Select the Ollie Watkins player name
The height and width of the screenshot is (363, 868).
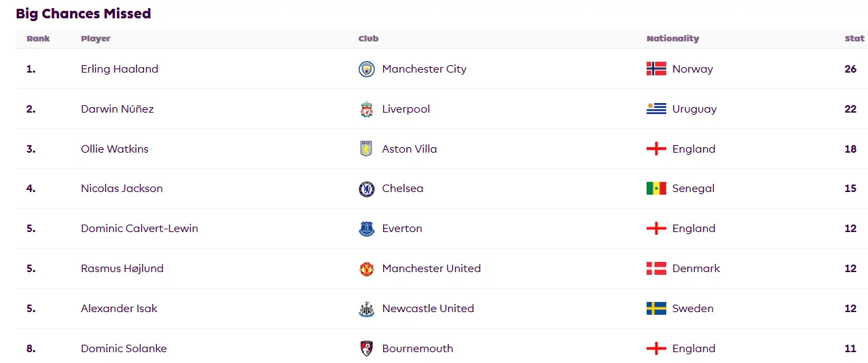point(115,149)
